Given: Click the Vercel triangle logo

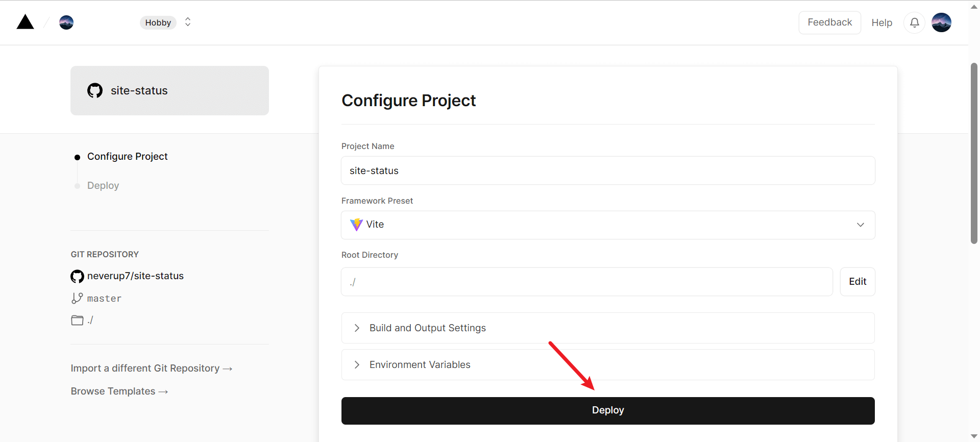Looking at the screenshot, I should click(25, 22).
